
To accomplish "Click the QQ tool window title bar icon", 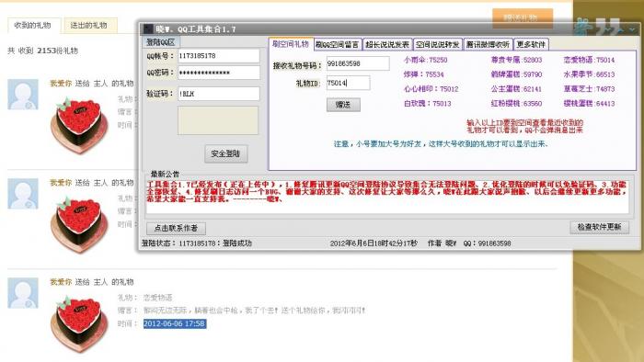I will (148, 29).
